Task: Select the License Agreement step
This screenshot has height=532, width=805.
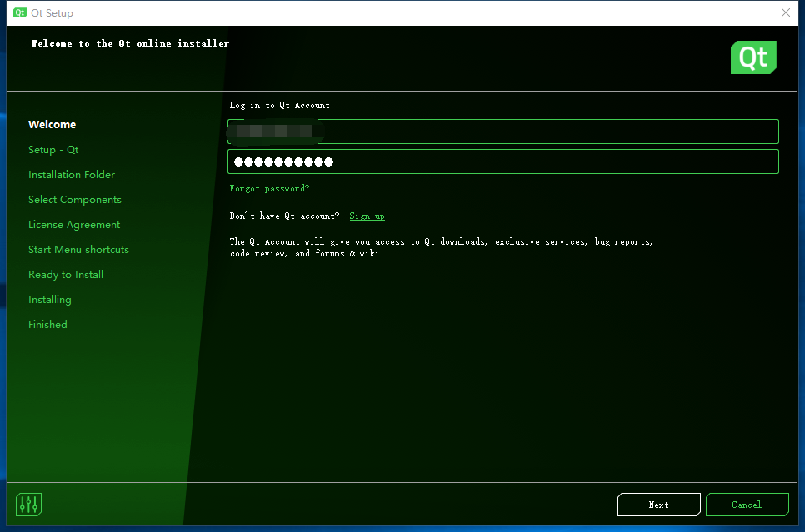Action: [74, 225]
